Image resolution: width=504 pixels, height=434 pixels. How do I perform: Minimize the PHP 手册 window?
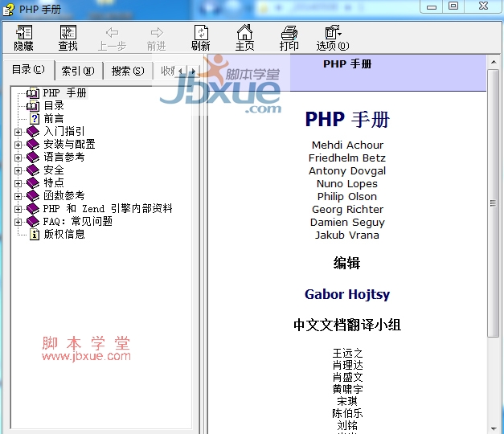click(432, 6)
